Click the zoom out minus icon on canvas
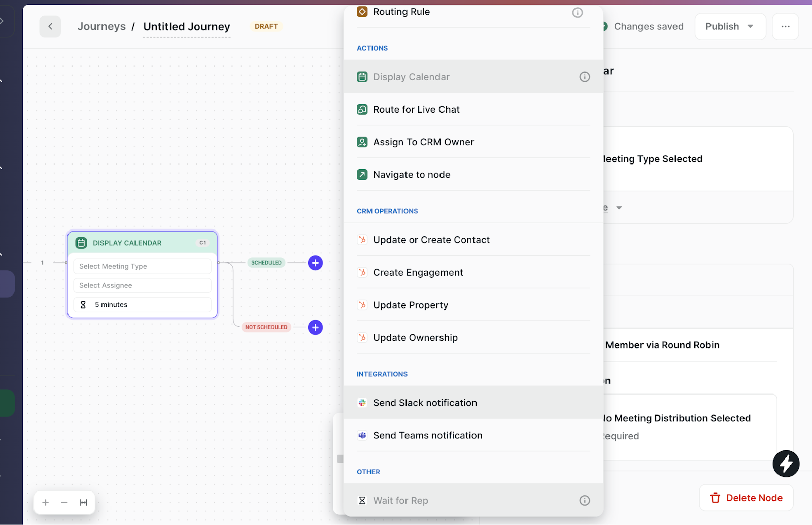The image size is (812, 525). [x=64, y=503]
